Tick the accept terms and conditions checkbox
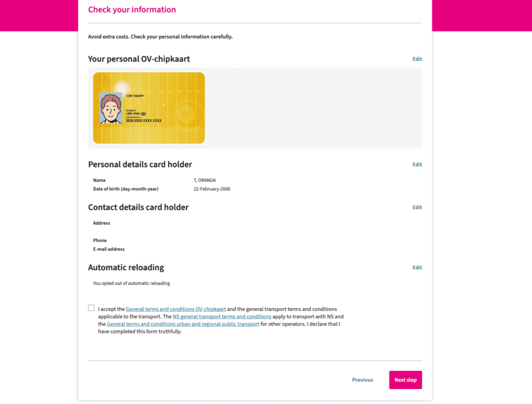The image size is (532, 404). (x=91, y=308)
